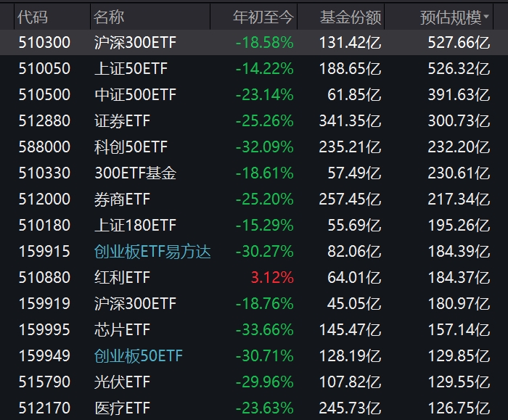Open the 创业板ETF易方达 link
Screen dimensions: 508x420
coord(152,252)
